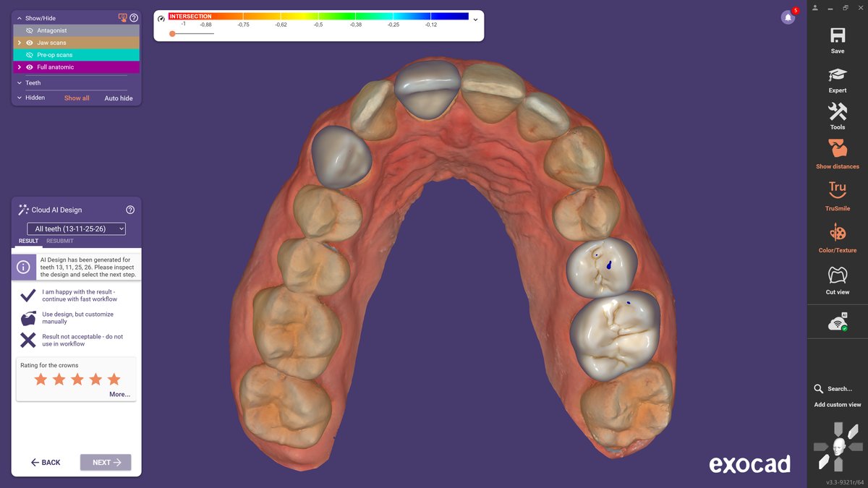Click the screen pointer icon in Show/Hide panel
The width and height of the screenshot is (868, 488).
(x=122, y=17)
